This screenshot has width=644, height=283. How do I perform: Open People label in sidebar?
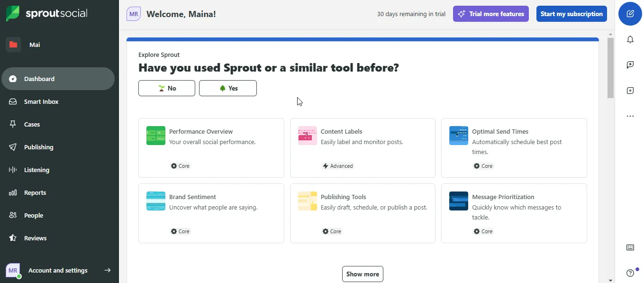pos(34,215)
